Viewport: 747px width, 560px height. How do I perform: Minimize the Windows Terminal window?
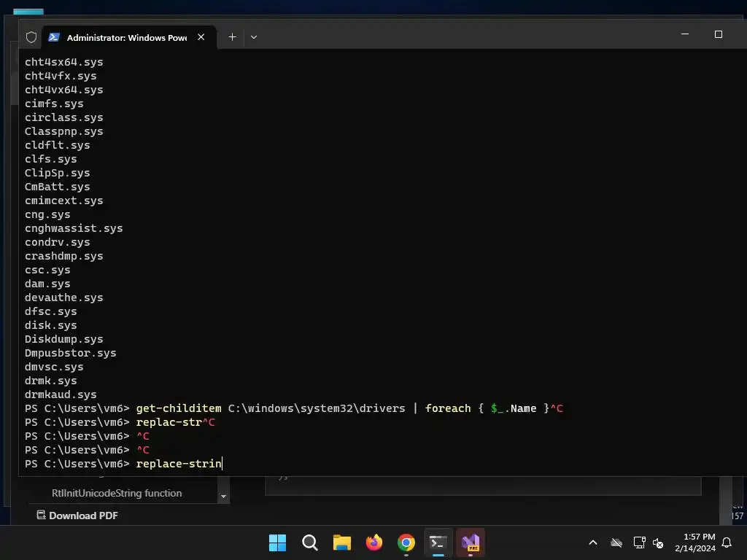(685, 34)
